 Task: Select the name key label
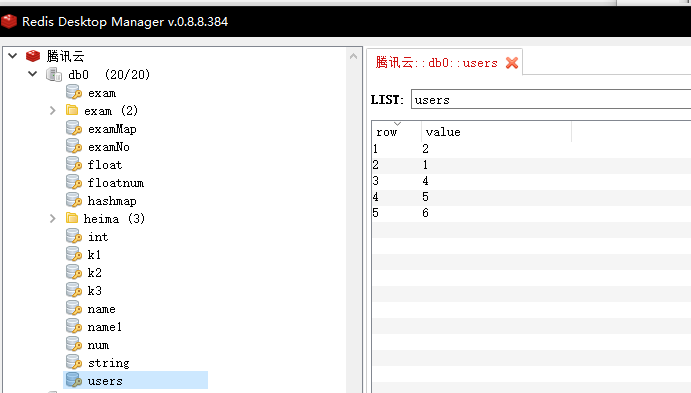[101, 309]
